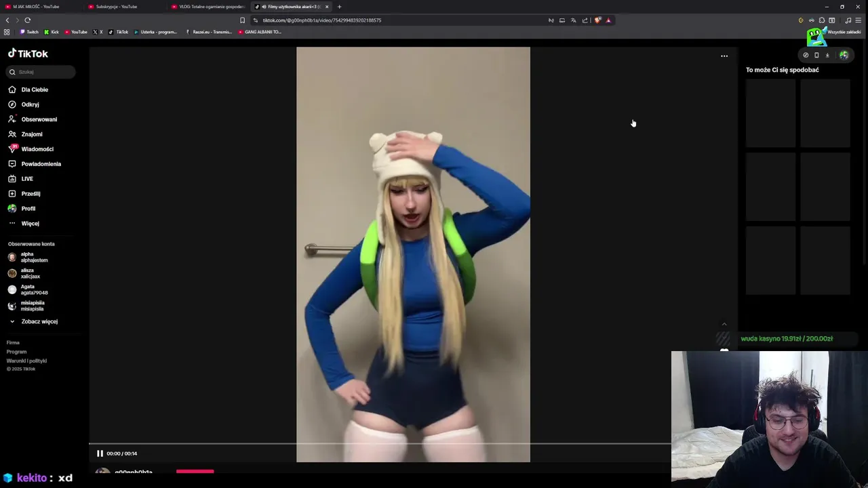Image resolution: width=868 pixels, height=488 pixels.
Task: Click Warunki i polityki footer link
Action: tap(26, 361)
